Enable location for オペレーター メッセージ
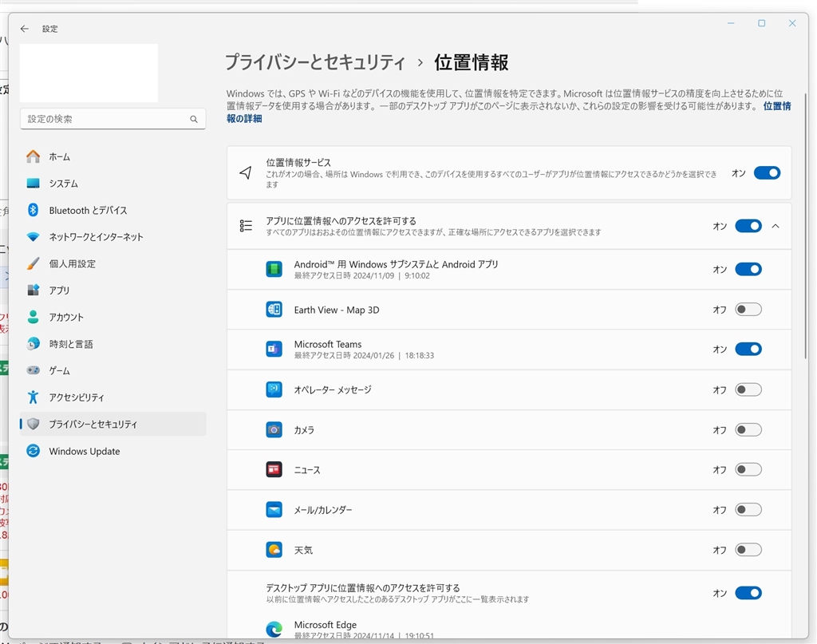 (748, 389)
